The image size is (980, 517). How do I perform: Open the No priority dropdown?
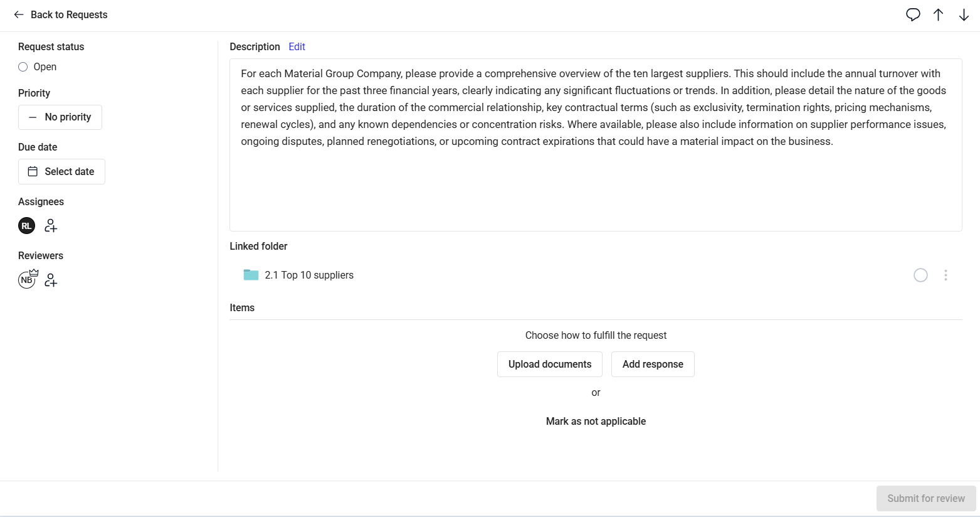pyautogui.click(x=60, y=117)
